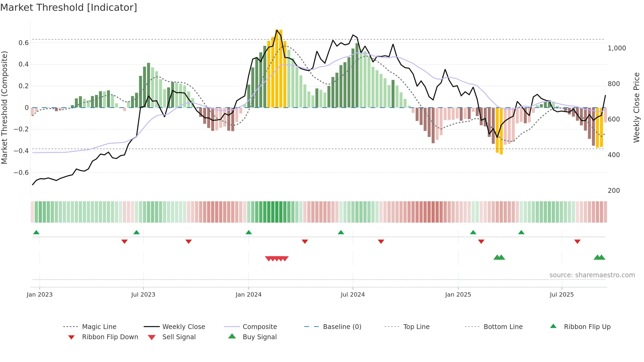The image size is (644, 362).
Task: Click the lowest gold bar in March 2025
Action: pyautogui.click(x=501, y=131)
